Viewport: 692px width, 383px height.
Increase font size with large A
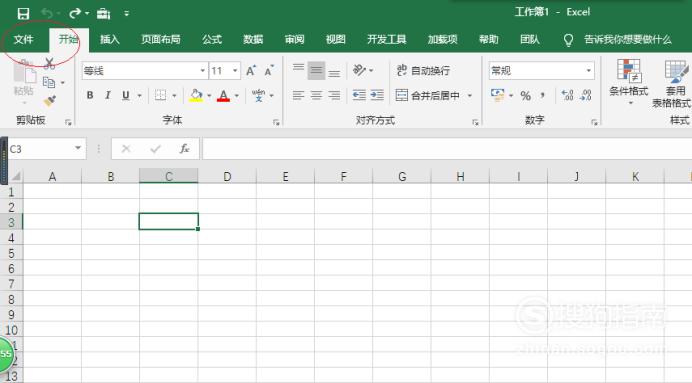tap(251, 71)
